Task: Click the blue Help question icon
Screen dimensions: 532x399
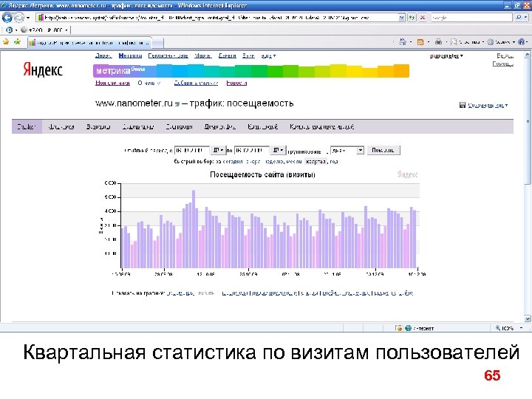Action: click(x=521, y=42)
